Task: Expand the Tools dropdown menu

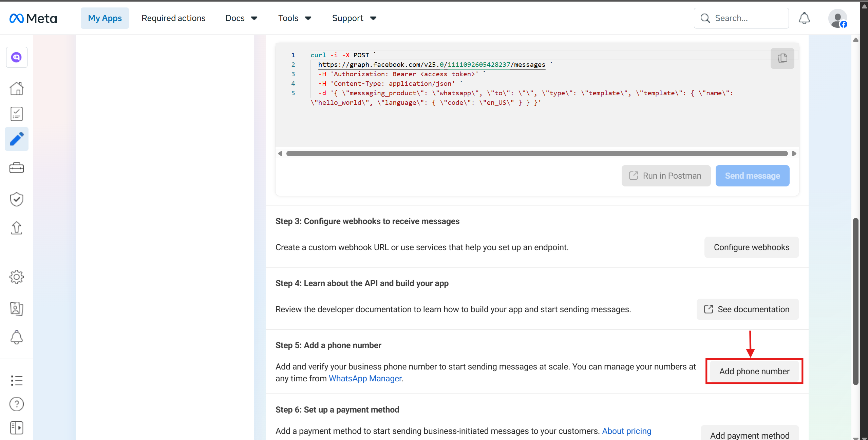Action: [295, 18]
